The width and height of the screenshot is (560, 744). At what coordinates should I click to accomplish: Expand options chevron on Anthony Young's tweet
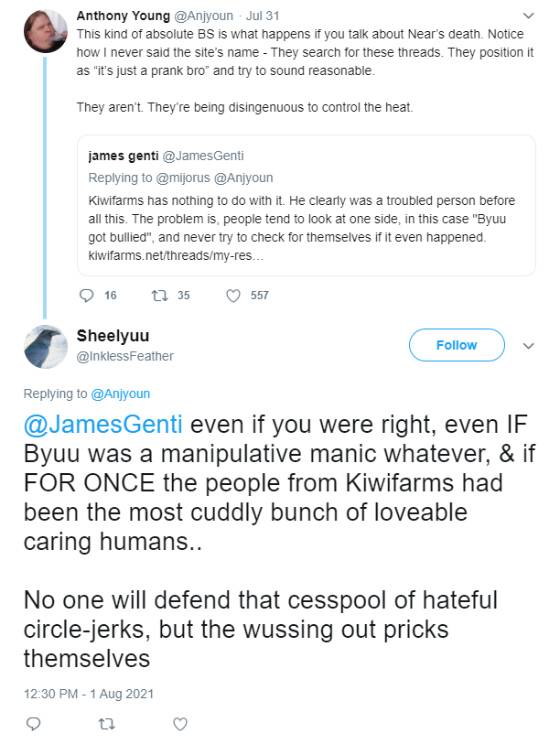pos(528,16)
